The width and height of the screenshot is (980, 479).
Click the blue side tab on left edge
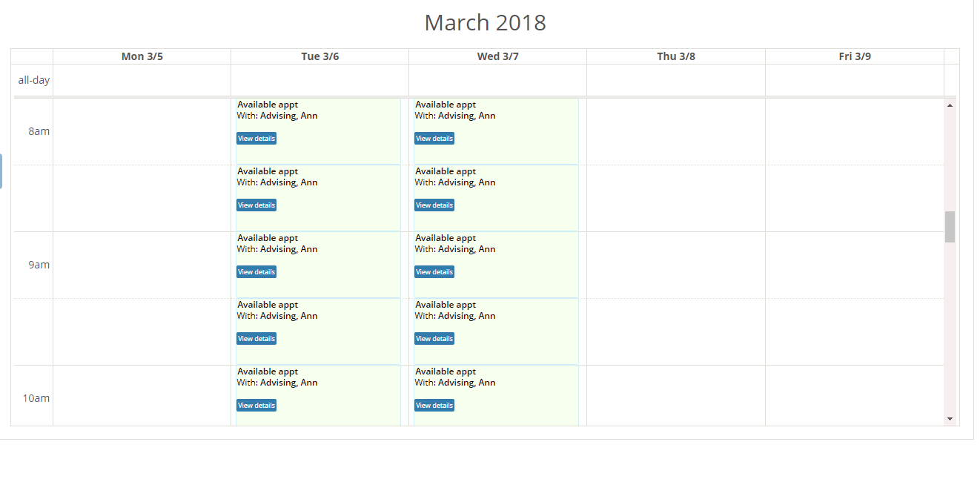[1, 171]
